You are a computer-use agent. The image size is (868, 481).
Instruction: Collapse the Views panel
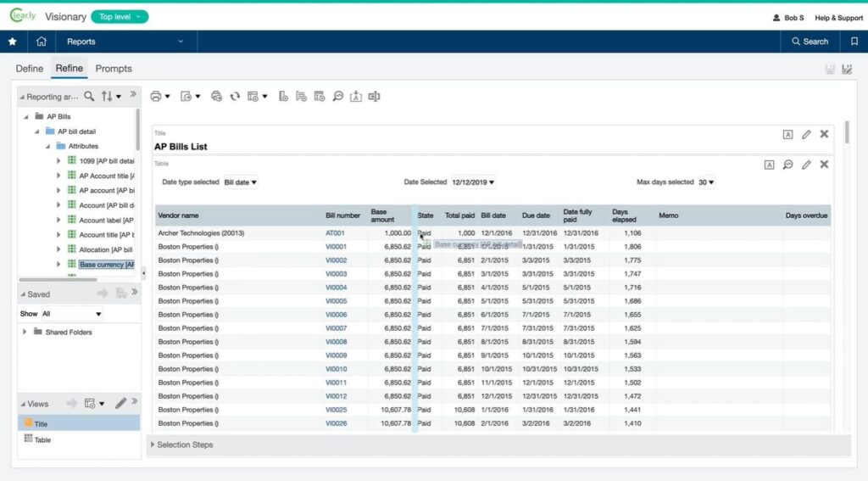tap(23, 404)
